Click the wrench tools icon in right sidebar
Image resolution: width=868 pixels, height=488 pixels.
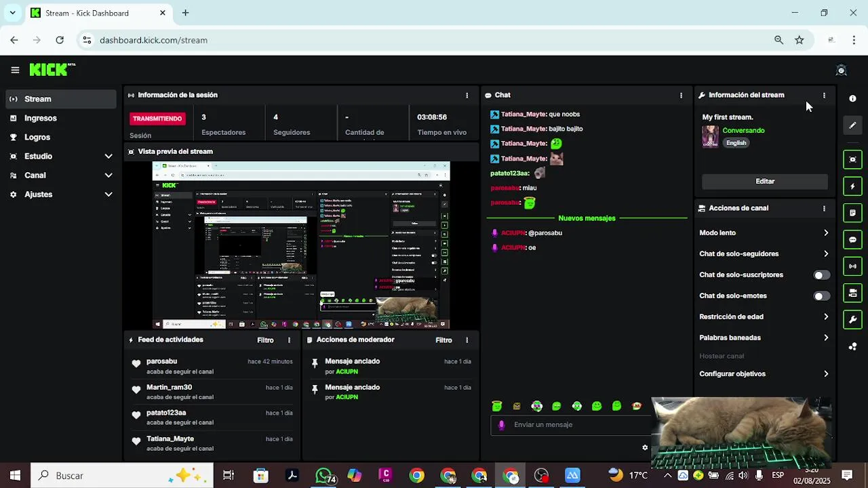pos(852,319)
